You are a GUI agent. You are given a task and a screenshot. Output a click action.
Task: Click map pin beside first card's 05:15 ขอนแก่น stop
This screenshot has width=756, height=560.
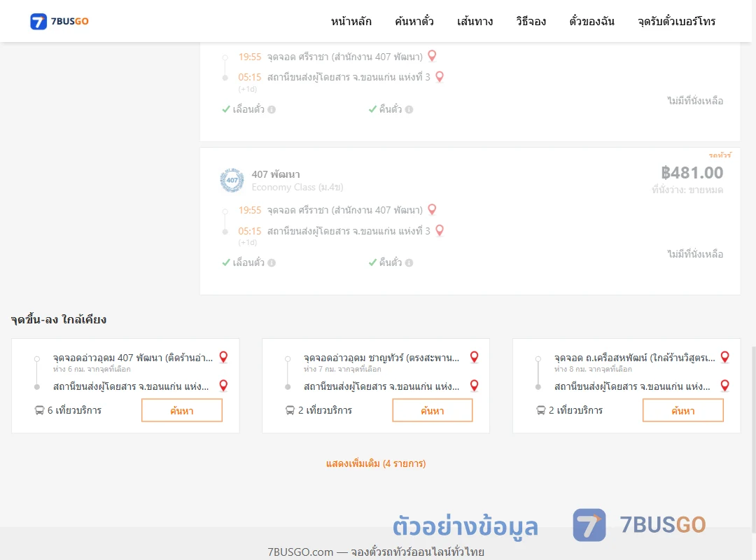coord(439,77)
